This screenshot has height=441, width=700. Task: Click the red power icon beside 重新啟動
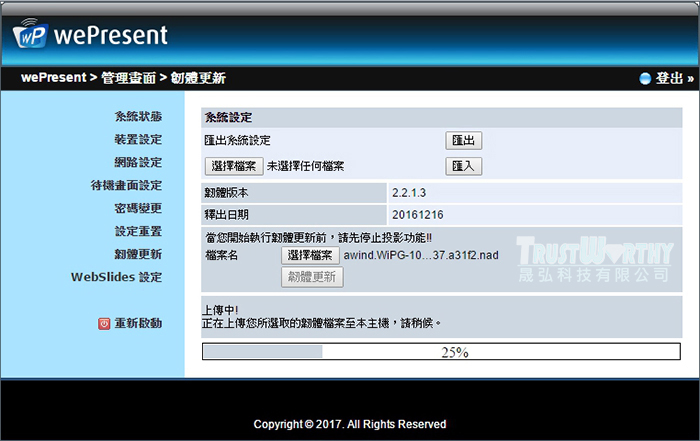click(104, 324)
